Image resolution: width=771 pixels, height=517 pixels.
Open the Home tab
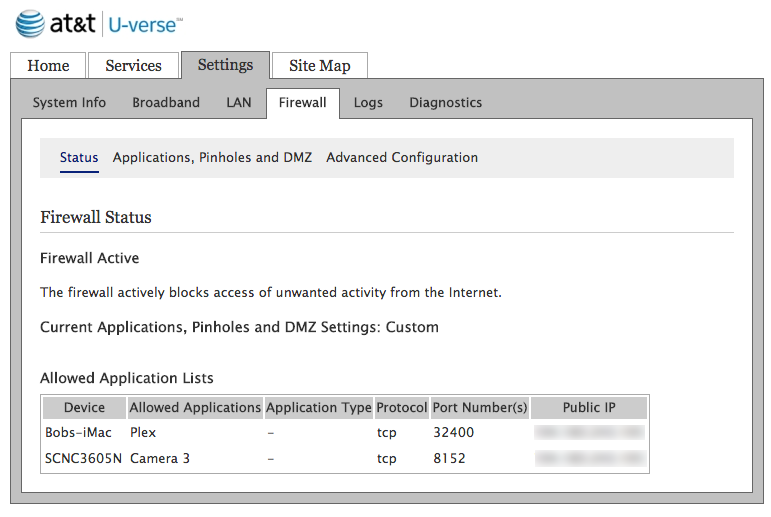coord(48,66)
